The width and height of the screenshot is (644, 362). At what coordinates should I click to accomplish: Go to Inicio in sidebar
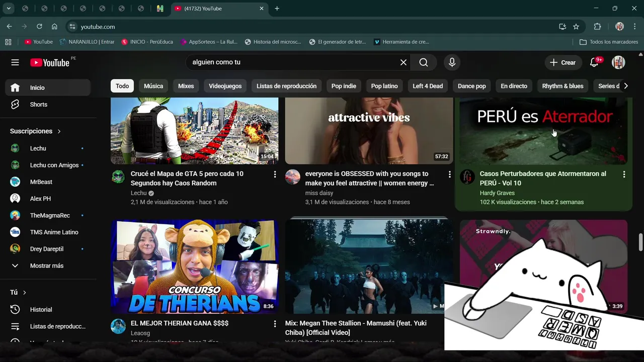pos(48,87)
